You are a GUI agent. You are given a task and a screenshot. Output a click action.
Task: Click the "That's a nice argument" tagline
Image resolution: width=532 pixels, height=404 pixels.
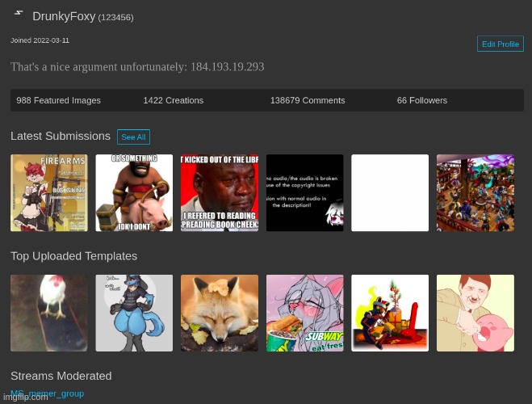pyautogui.click(x=137, y=67)
